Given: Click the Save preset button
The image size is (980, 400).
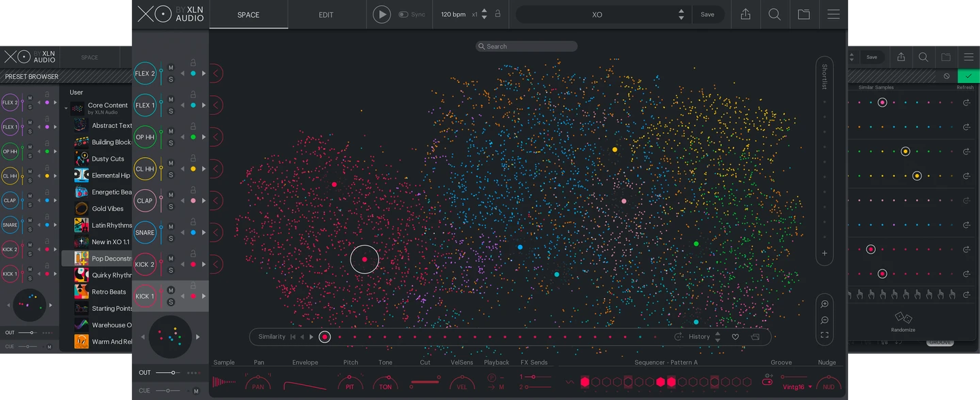Looking at the screenshot, I should pyautogui.click(x=708, y=14).
